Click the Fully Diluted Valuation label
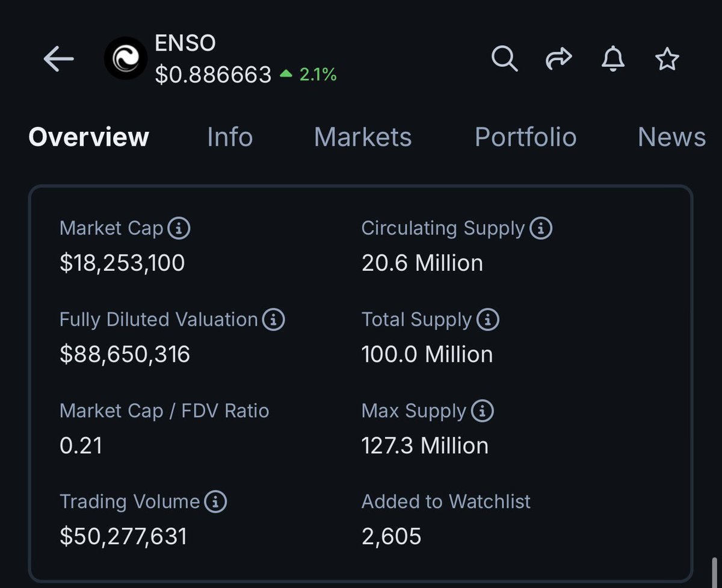 click(x=159, y=320)
